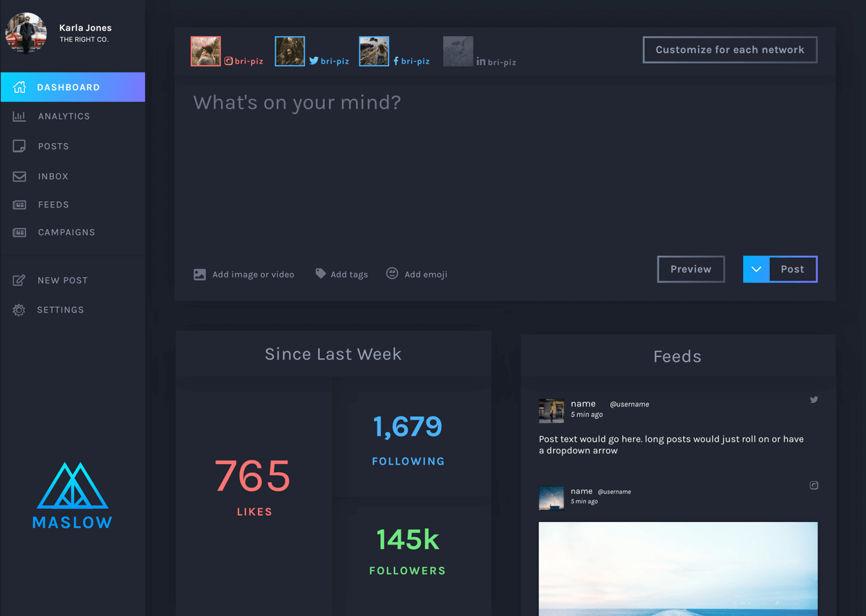Click the Since Last Week heading
This screenshot has height=616, width=866.
coord(333,354)
